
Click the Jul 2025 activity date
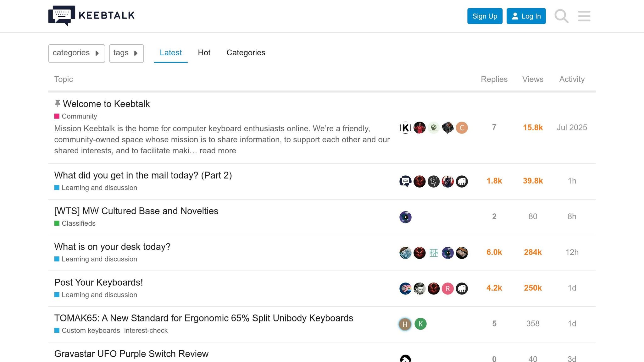tap(572, 128)
